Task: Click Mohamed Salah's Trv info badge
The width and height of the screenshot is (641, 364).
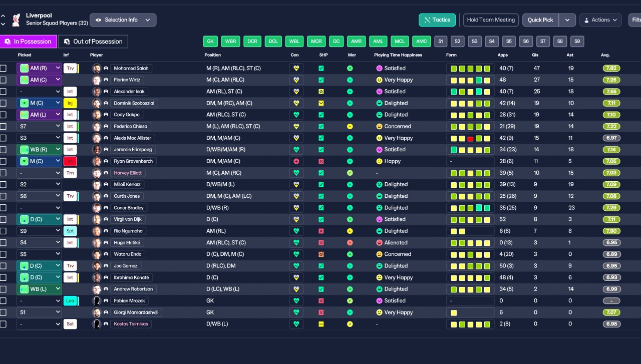Action: 70,68
